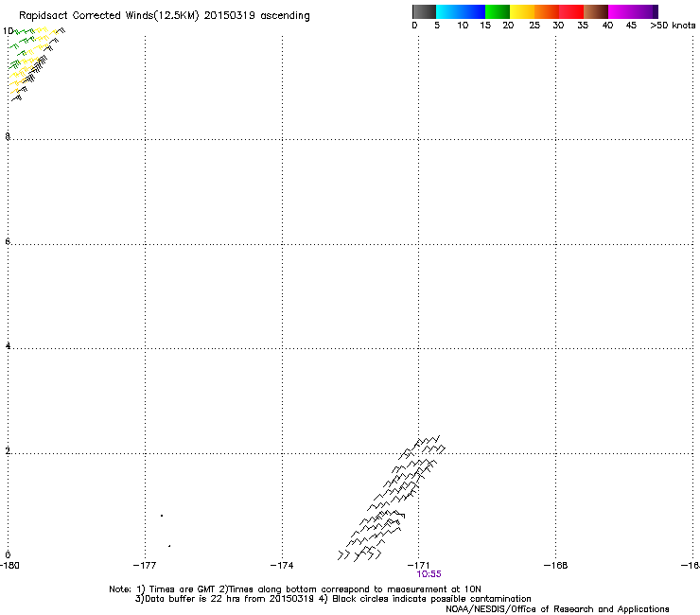The width and height of the screenshot is (700, 615).
Task: Pick the gray 0-5 knots legend color
Action: [x=424, y=11]
